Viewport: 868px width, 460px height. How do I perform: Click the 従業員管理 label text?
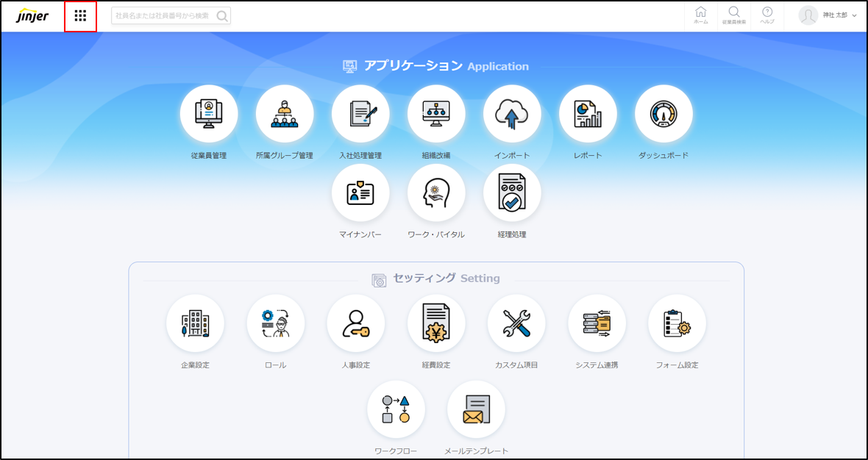click(x=209, y=155)
